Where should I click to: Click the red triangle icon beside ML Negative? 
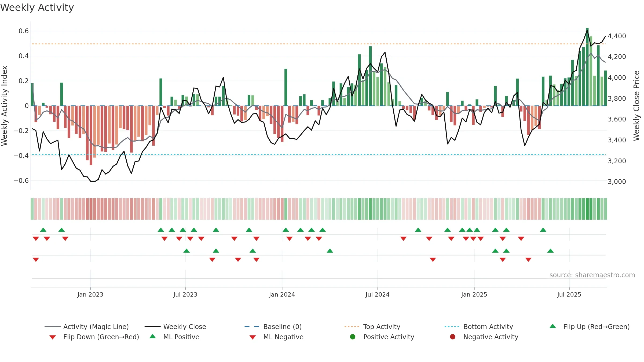(253, 337)
